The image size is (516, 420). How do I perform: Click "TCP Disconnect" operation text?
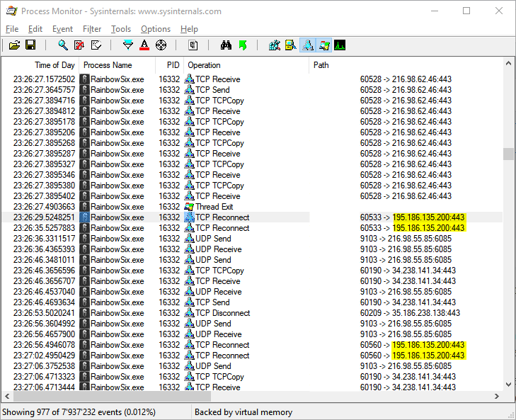(223, 313)
